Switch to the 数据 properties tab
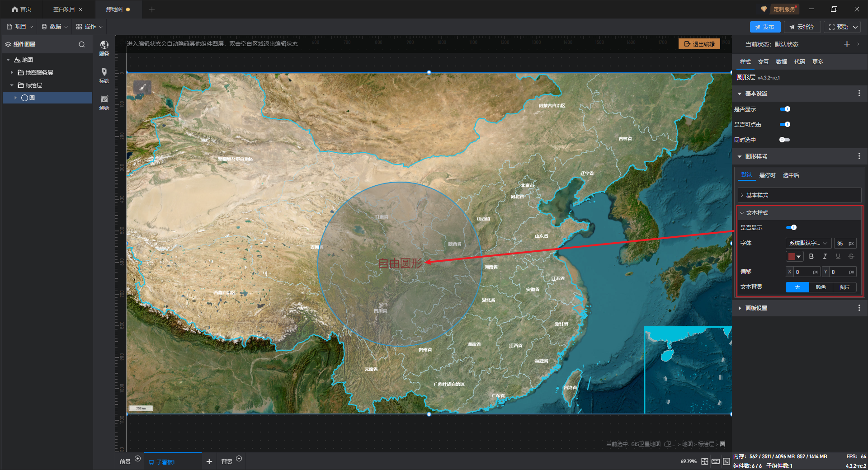Viewport: 868px width, 470px height. (x=782, y=62)
